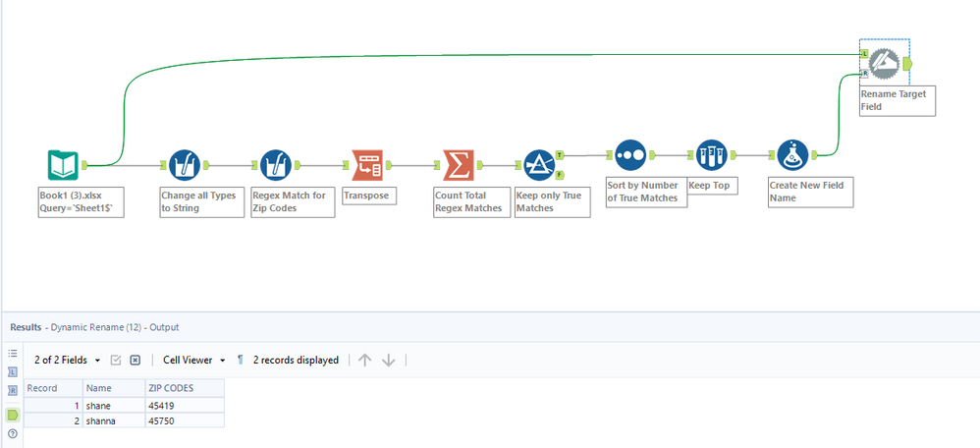This screenshot has width=980, height=448.
Task: Select the Multi-Field tool labeled Change all Types to String
Action: pos(185,165)
